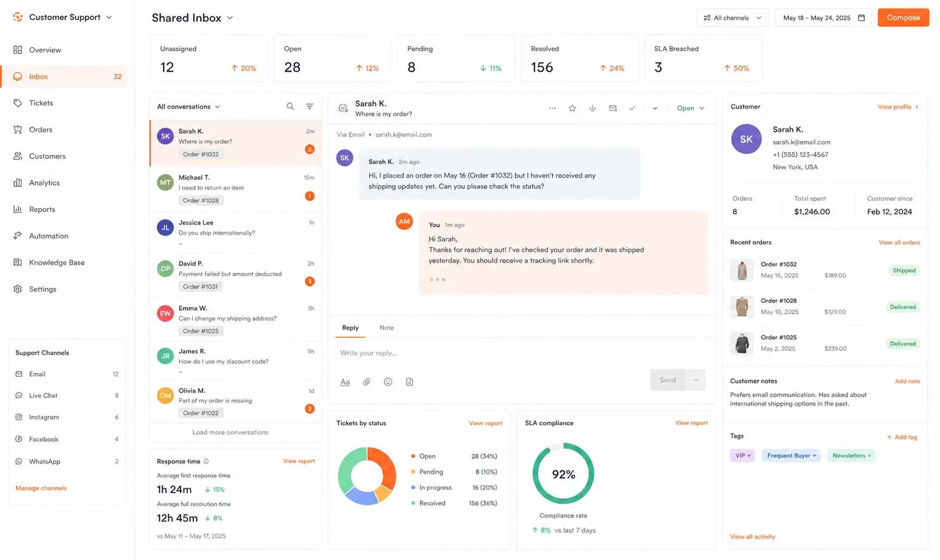Open the Send options arrow dropdown
This screenshot has height=560, width=940.
coord(696,380)
